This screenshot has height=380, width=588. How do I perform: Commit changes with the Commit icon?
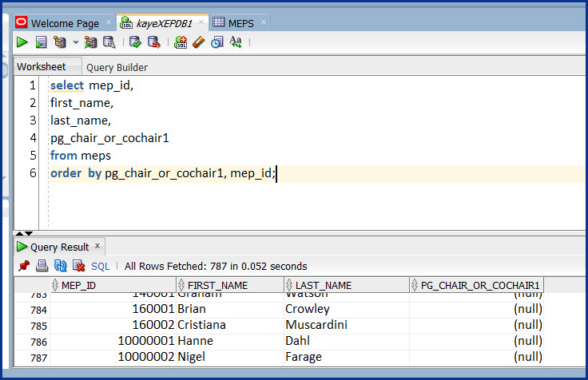(135, 42)
